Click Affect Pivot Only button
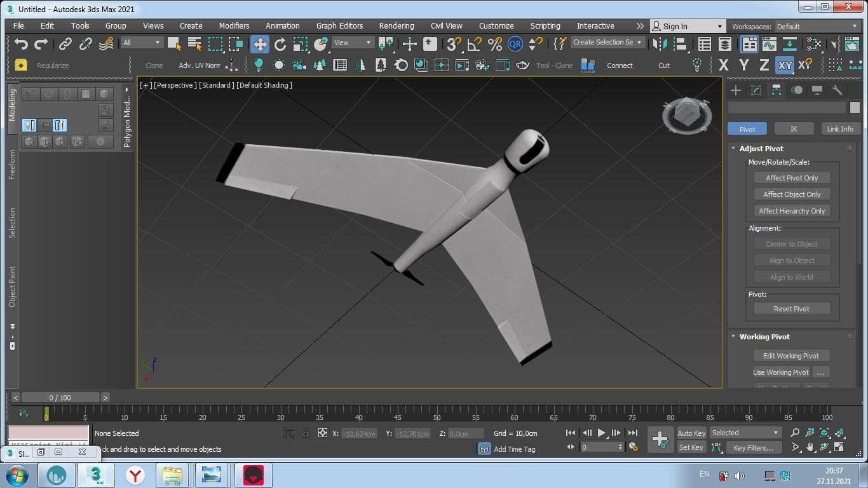 tap(792, 178)
